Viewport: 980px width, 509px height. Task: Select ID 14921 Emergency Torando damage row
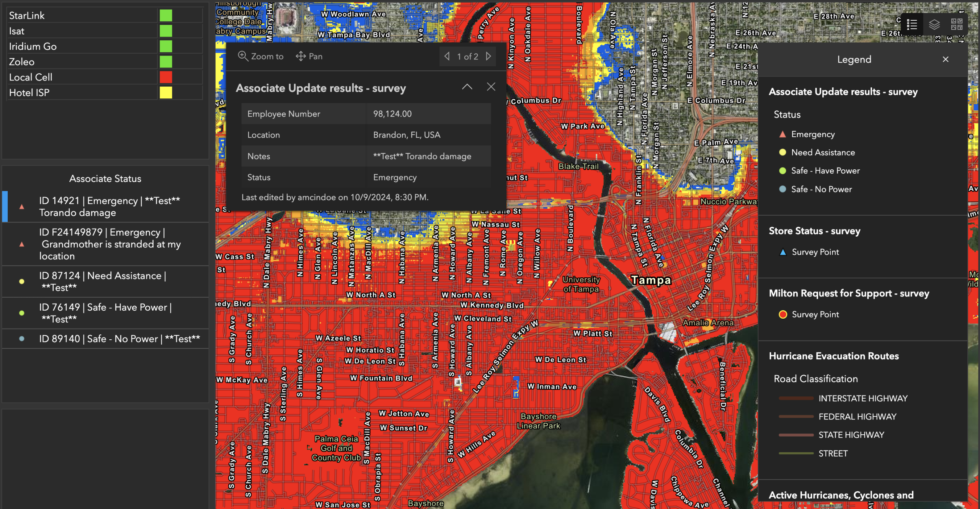(x=106, y=206)
